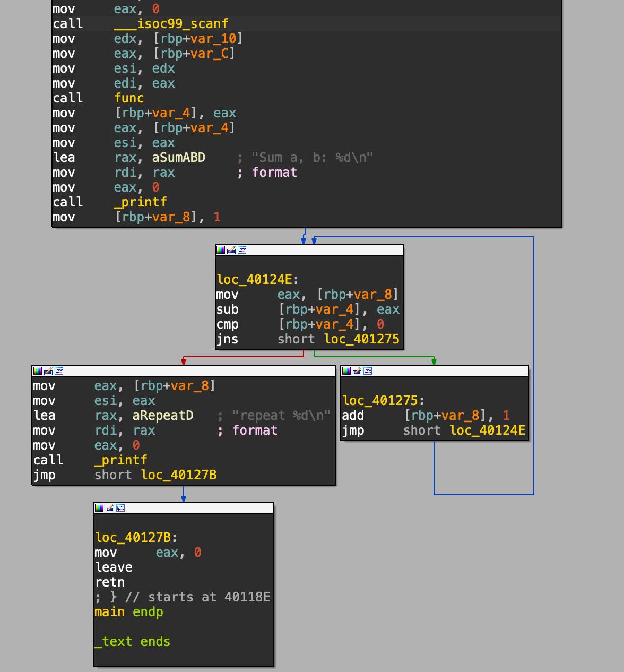624x672 pixels.
Task: Select the "Sum a, b: %d\n" comment
Action: pos(312,158)
